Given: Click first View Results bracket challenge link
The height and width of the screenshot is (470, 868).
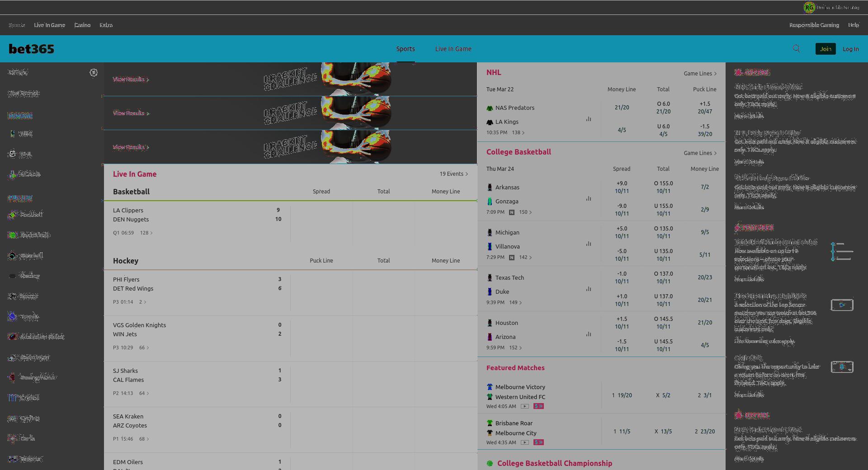Looking at the screenshot, I should (x=131, y=80).
